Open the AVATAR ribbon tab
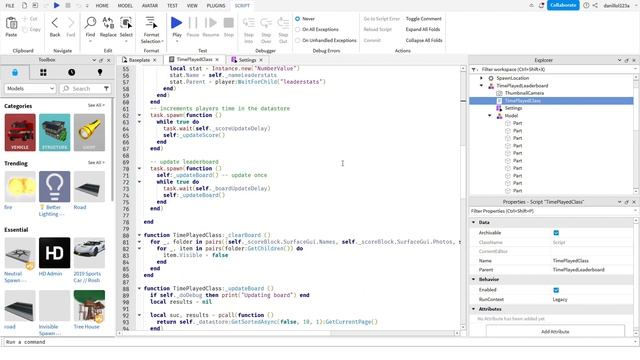The height and width of the screenshot is (360, 640). tap(150, 6)
